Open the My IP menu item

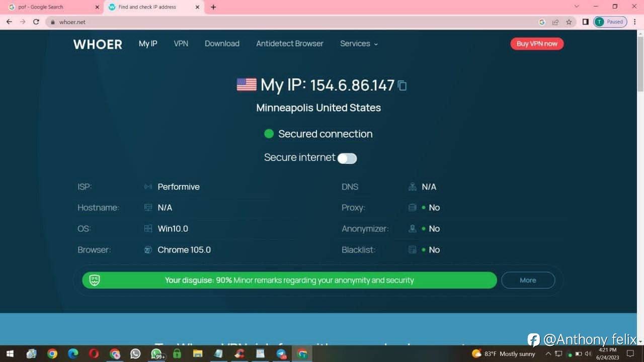(x=148, y=44)
